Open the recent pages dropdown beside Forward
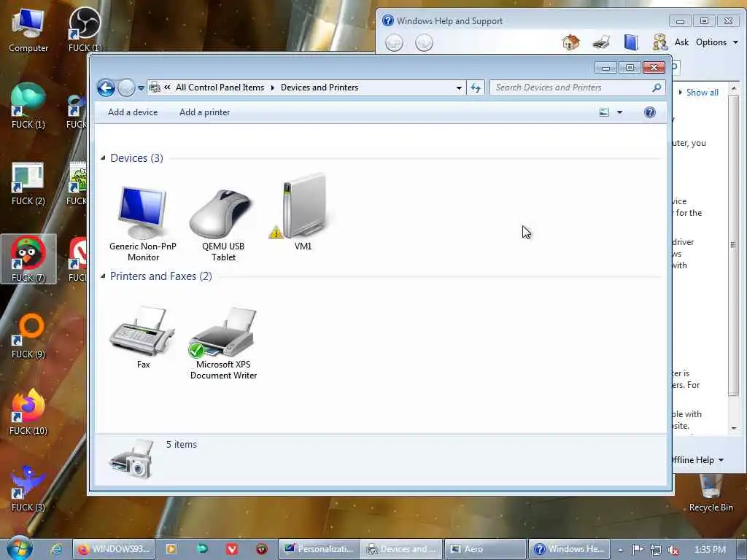The image size is (747, 560). [141, 87]
